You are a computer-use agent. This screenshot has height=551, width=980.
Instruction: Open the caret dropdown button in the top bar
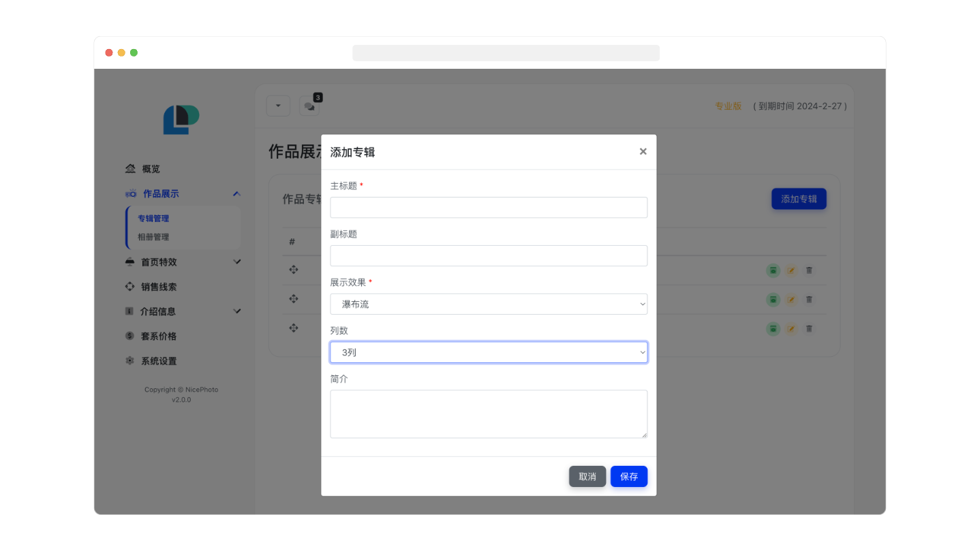click(x=278, y=106)
